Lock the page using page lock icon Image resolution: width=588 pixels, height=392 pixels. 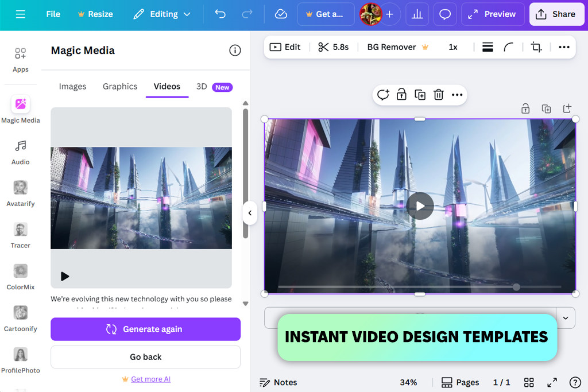click(525, 108)
